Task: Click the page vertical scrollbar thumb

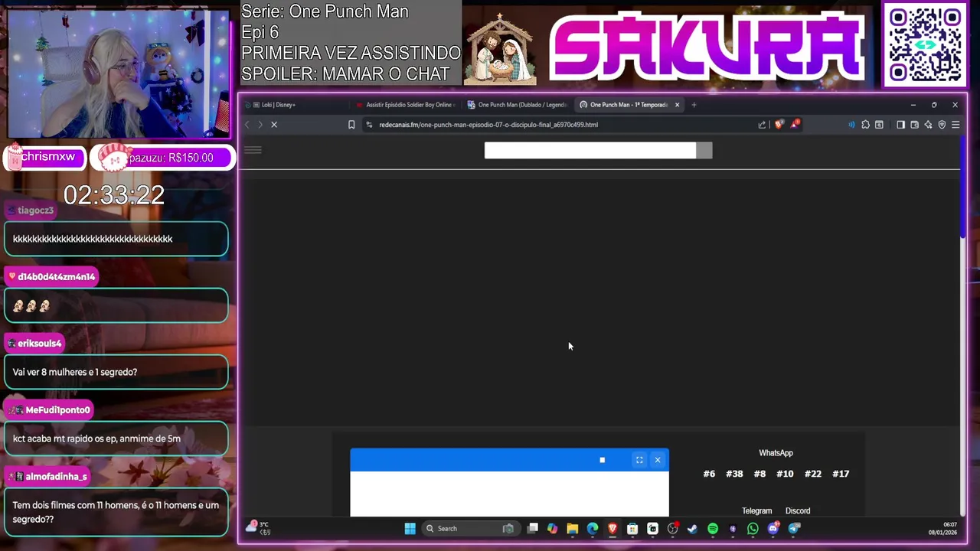Action: click(963, 187)
